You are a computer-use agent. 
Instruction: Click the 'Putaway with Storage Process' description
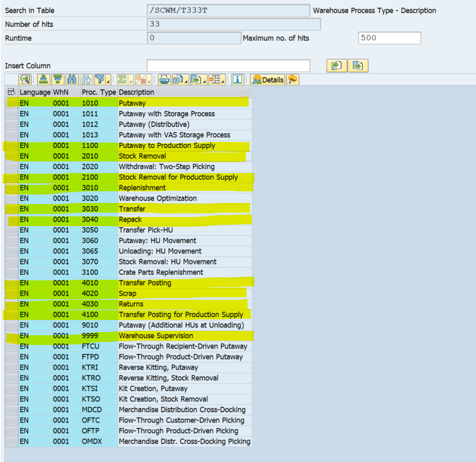coord(185,114)
